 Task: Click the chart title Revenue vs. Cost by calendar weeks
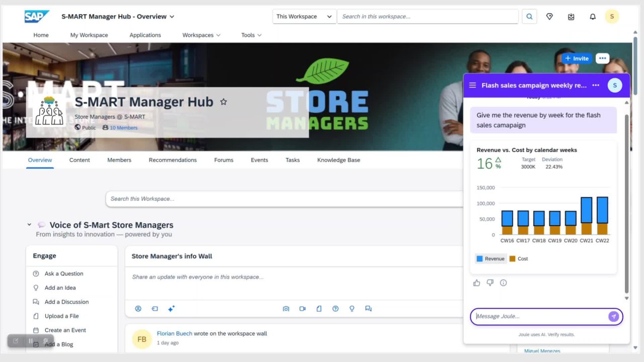[x=527, y=150]
